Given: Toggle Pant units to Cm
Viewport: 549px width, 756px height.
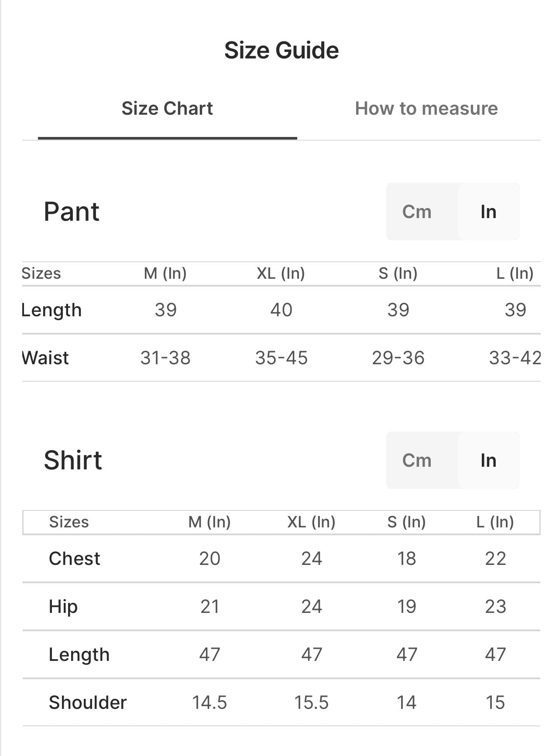Looking at the screenshot, I should click(417, 212).
